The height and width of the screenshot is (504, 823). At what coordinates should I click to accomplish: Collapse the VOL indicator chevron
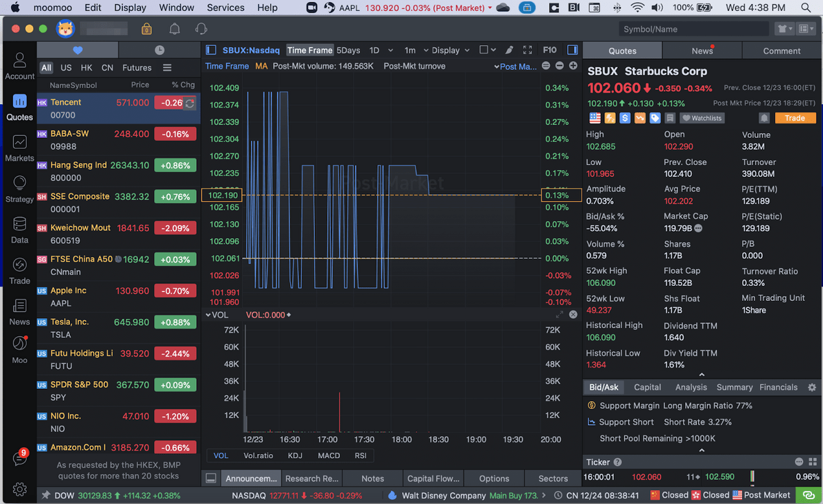[208, 315]
